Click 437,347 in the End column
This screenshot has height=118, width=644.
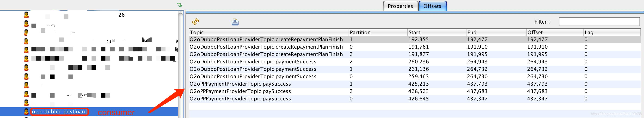click(x=477, y=99)
